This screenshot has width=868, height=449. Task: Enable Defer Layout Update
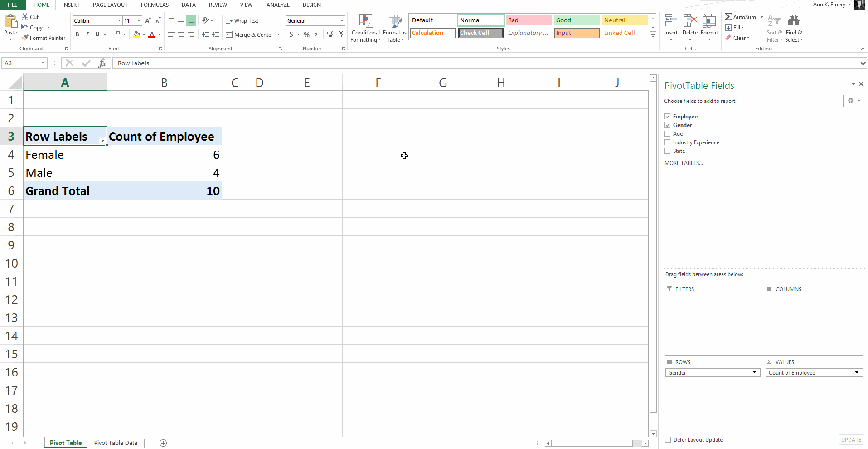click(x=667, y=439)
